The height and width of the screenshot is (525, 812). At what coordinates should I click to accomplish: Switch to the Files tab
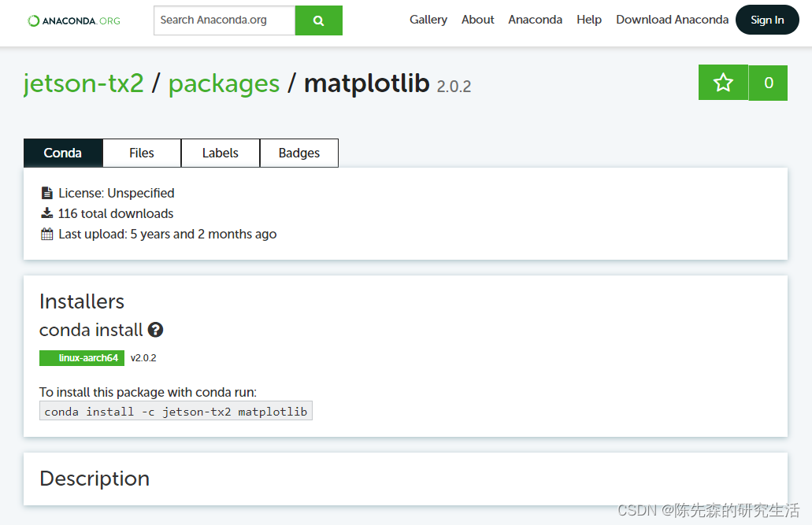(142, 153)
